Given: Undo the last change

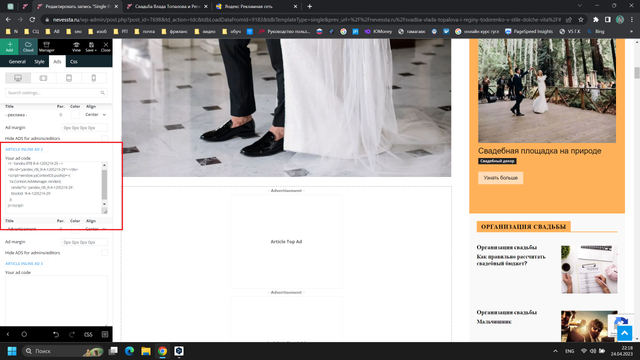Looking at the screenshot, I should point(56,334).
